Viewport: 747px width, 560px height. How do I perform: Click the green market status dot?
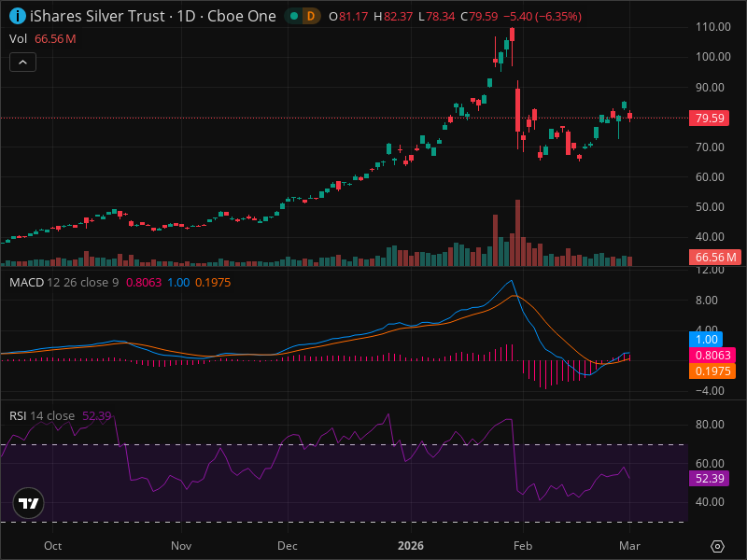point(294,16)
